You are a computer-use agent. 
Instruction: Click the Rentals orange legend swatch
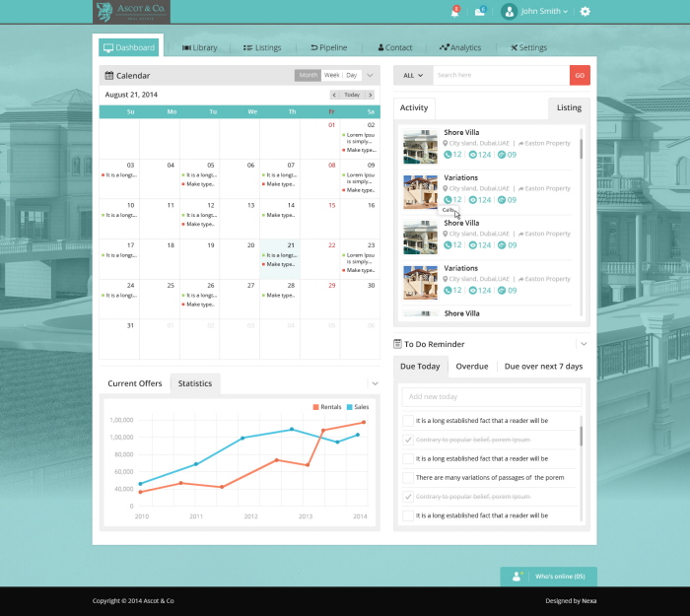point(315,407)
